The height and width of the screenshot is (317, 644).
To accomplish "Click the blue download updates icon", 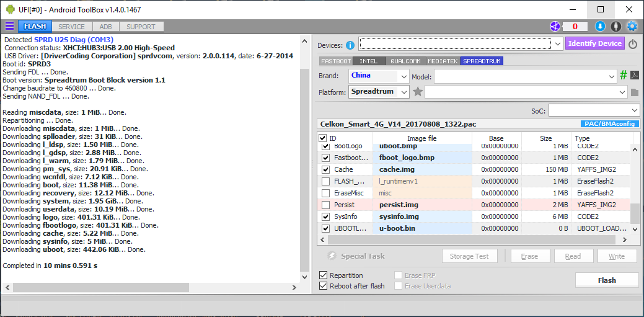I will pyautogui.click(x=600, y=26).
